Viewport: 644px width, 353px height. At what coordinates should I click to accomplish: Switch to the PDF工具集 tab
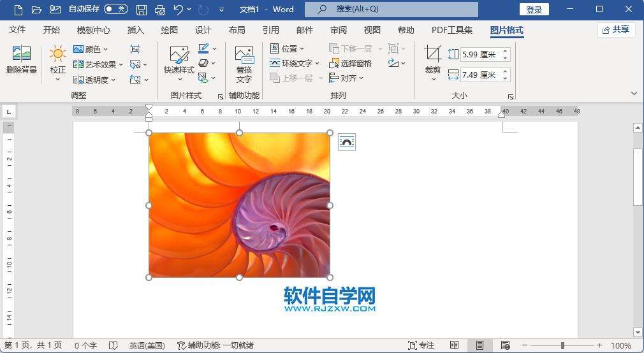(x=452, y=30)
